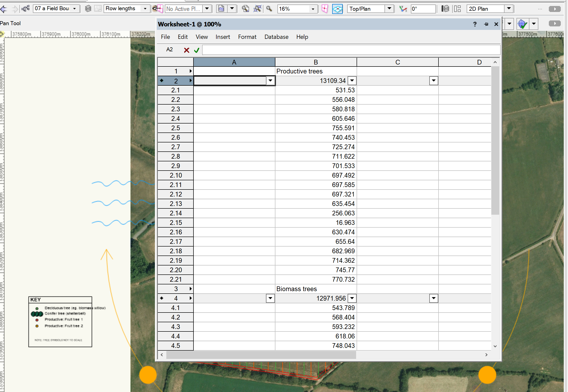Click the Look At Working Plane icon
Screen dimensions: 568x392
(157, 9)
